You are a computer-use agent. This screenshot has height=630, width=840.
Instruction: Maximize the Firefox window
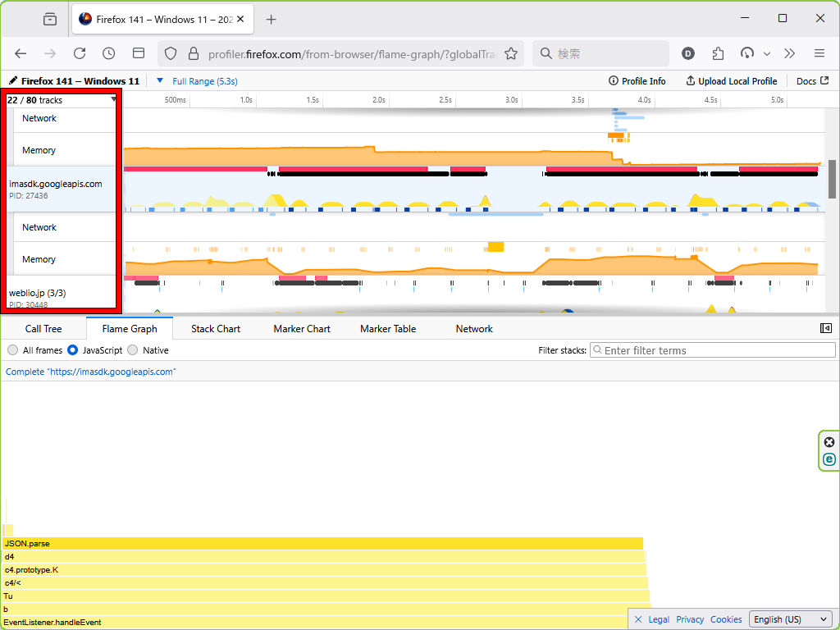[x=782, y=18]
